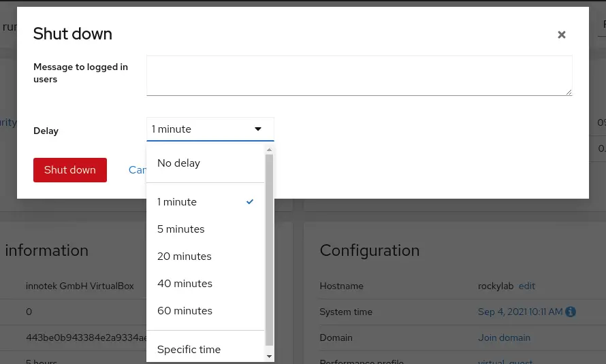The image size is (606, 364).
Task: Click the Cancel link in the dialog
Action: click(137, 170)
